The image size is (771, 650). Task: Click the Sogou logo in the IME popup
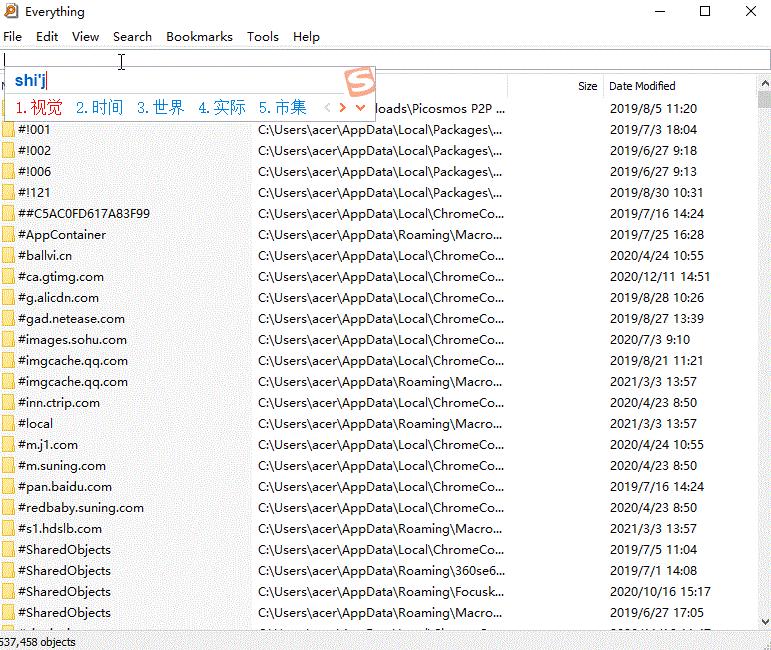[358, 81]
